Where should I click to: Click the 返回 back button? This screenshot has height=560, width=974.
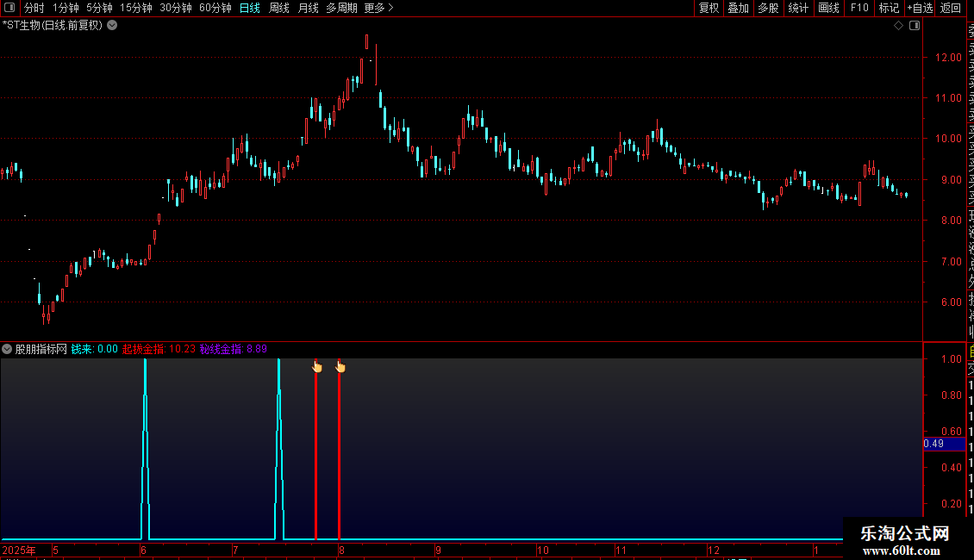tap(951, 8)
